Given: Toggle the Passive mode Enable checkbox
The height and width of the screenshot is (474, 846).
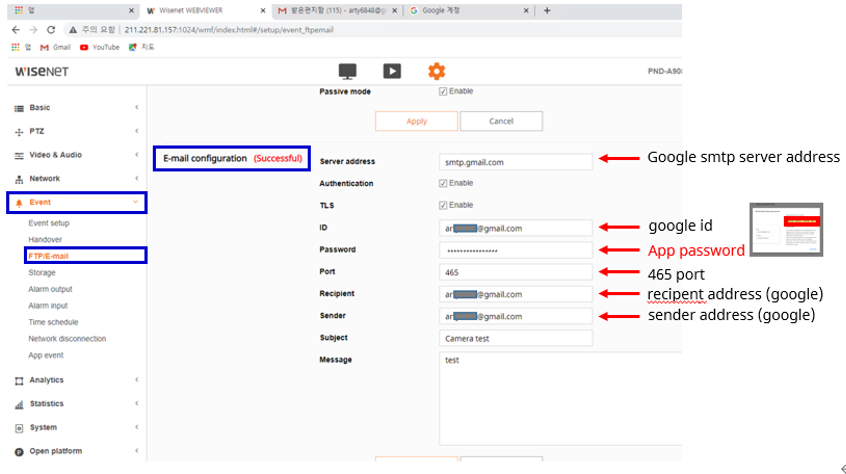Looking at the screenshot, I should [443, 92].
